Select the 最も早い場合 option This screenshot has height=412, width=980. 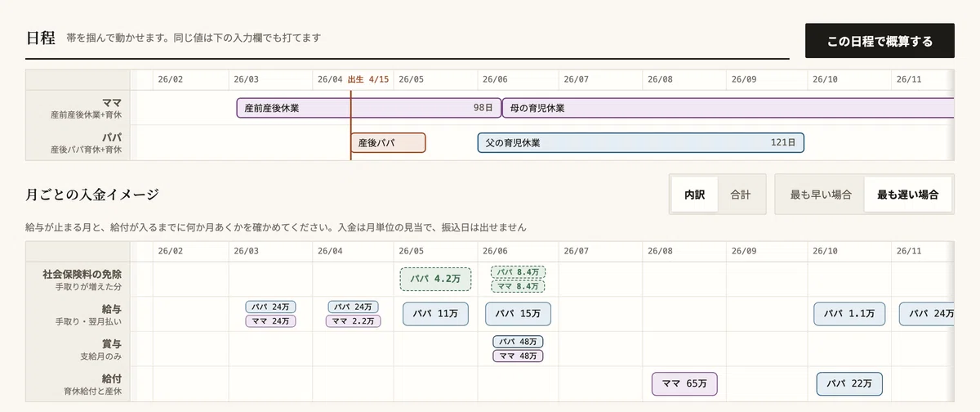[821, 195]
